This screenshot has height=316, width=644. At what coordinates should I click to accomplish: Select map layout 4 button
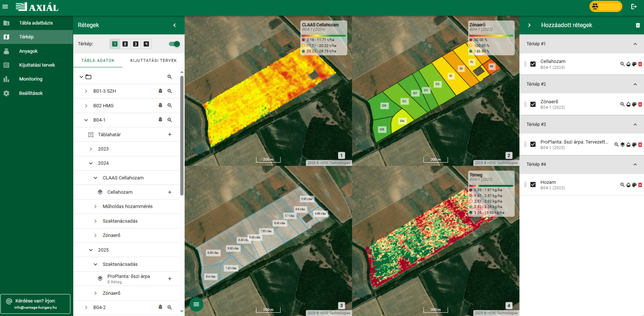[x=146, y=44]
